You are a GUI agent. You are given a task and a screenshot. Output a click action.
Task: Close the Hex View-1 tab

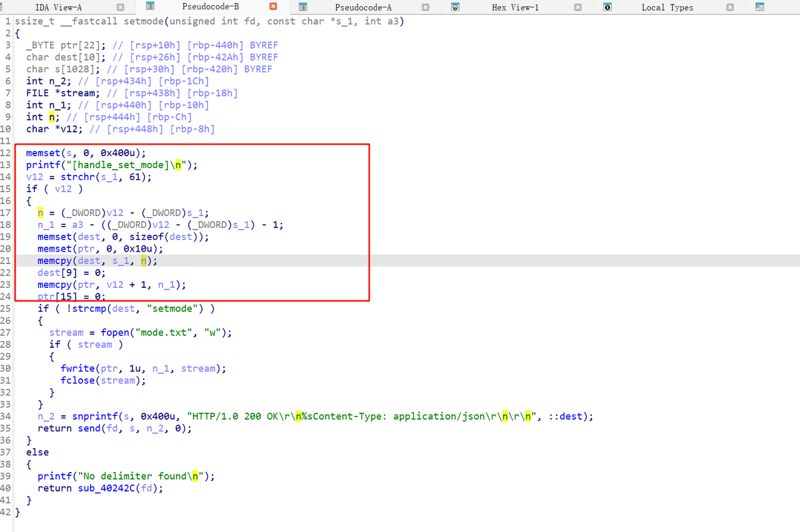click(x=578, y=7)
